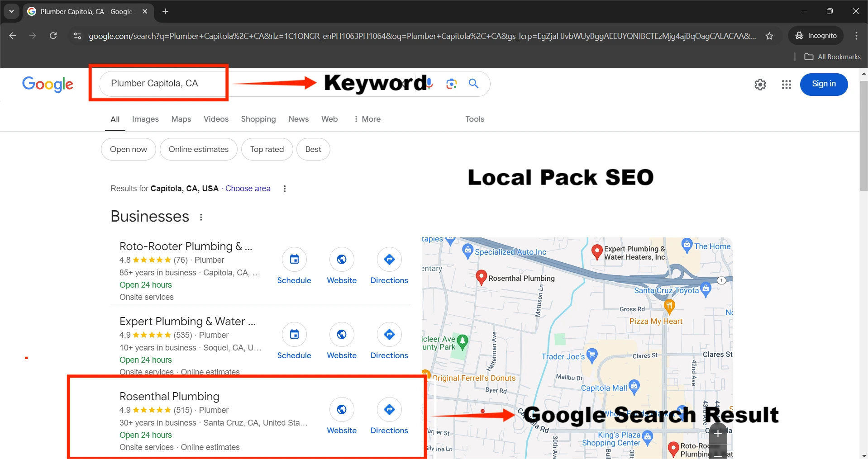Click Trader Joe's map marker
Image resolution: width=868 pixels, height=459 pixels.
tap(591, 355)
